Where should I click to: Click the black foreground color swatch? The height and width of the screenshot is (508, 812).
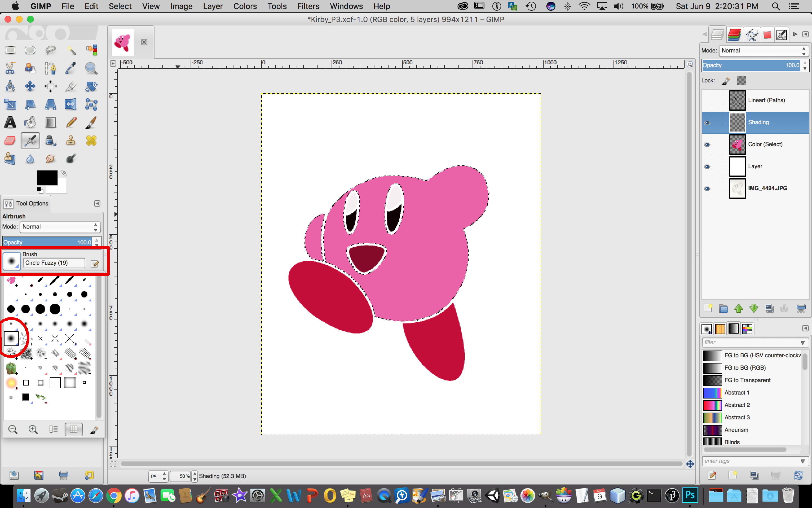(x=47, y=178)
